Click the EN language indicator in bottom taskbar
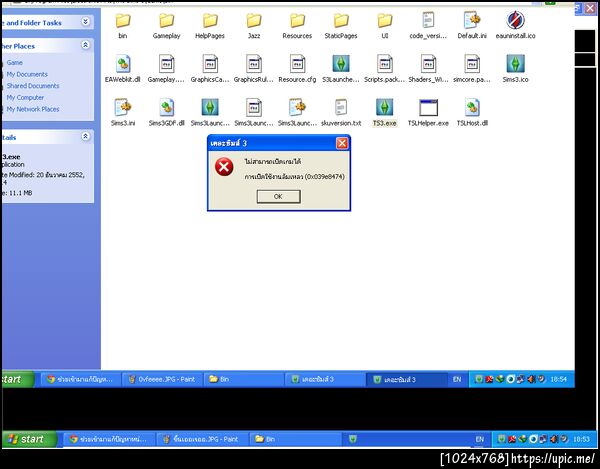 coord(479,439)
